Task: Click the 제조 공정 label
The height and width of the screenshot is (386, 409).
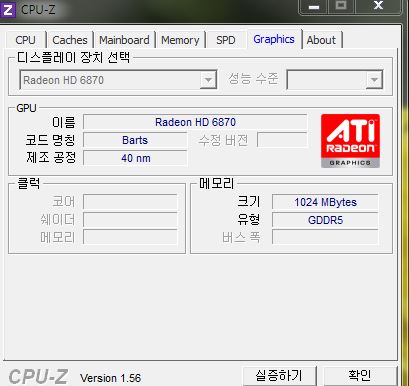Action: (51, 157)
